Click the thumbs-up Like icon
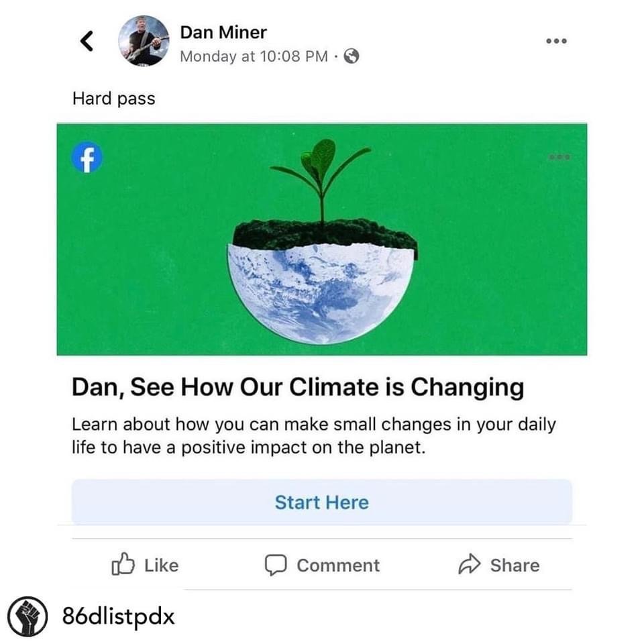Viewport: 644px width, 644px height. tap(123, 565)
